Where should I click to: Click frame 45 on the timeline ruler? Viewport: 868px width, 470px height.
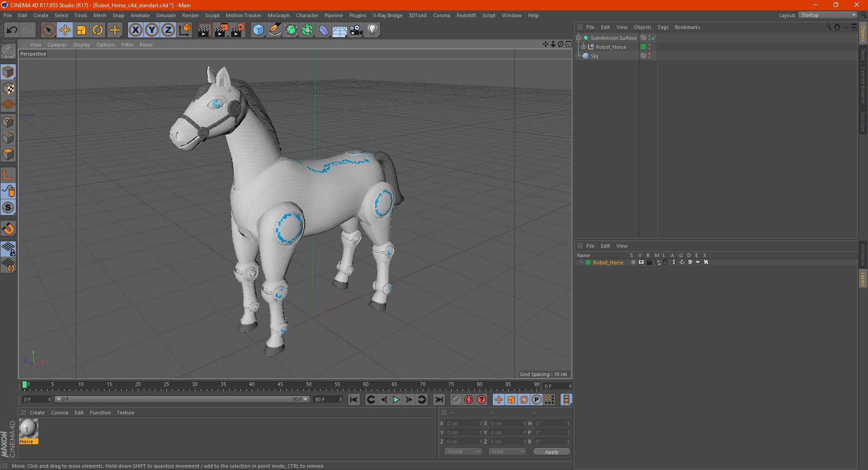(280, 385)
